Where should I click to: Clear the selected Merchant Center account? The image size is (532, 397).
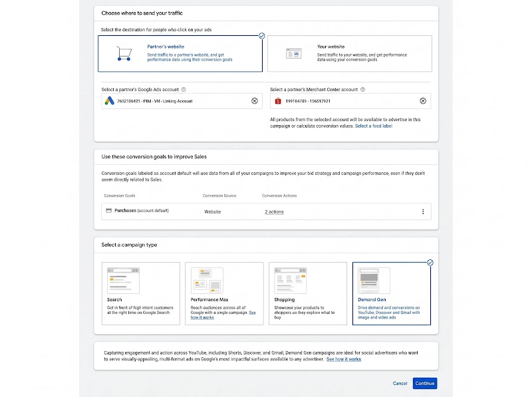423,101
